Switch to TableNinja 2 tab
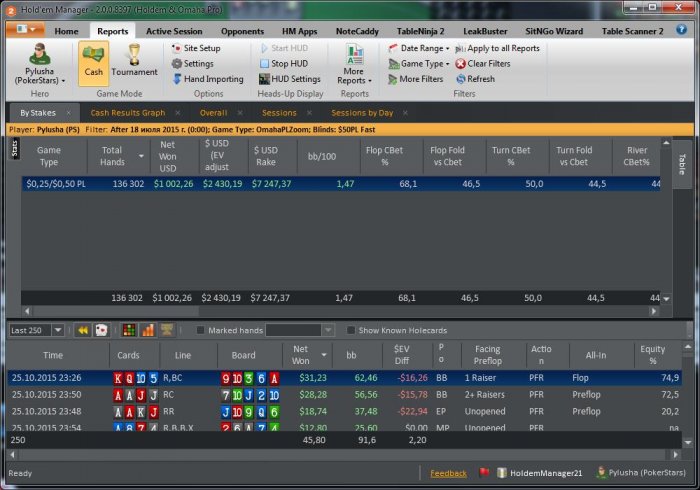The height and width of the screenshot is (490, 700). 421,31
